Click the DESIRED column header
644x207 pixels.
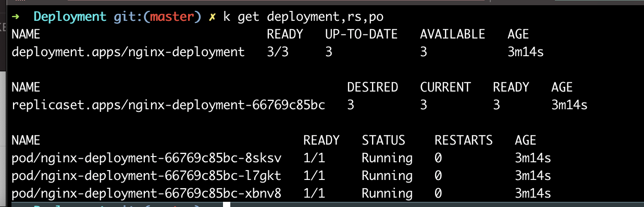pyautogui.click(x=373, y=87)
